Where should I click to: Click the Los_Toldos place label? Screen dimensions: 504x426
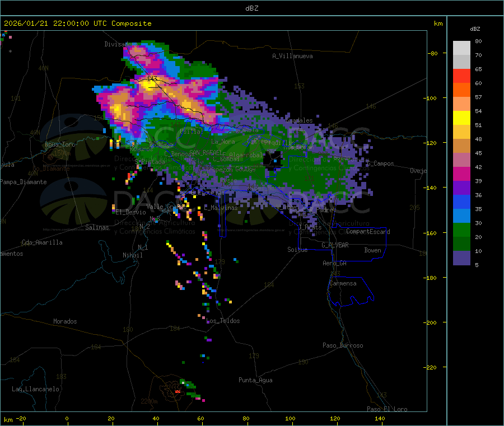pos(223,321)
